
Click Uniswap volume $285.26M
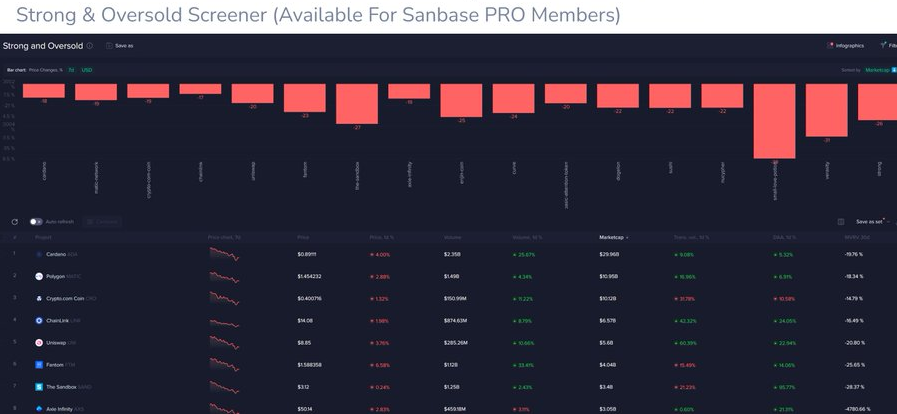[x=456, y=343]
